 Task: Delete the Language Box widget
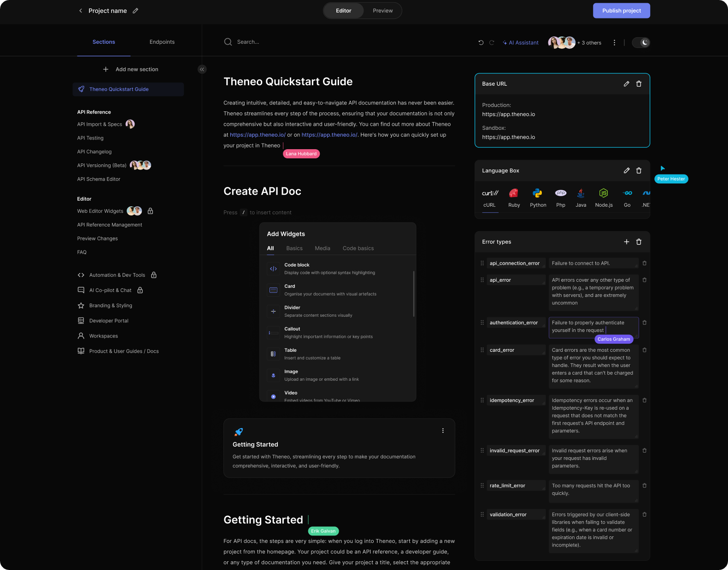[x=639, y=171]
